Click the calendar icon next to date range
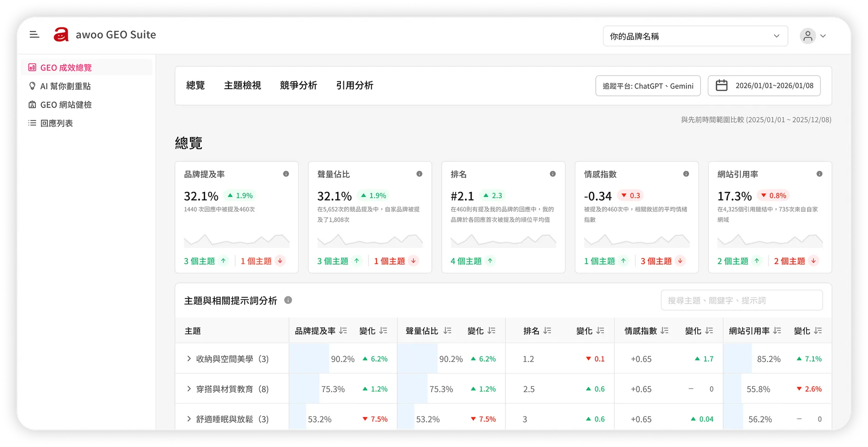 (722, 86)
